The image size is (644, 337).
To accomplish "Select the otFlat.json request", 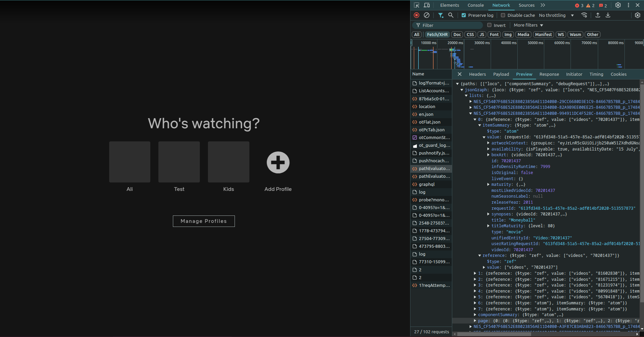I will (431, 122).
